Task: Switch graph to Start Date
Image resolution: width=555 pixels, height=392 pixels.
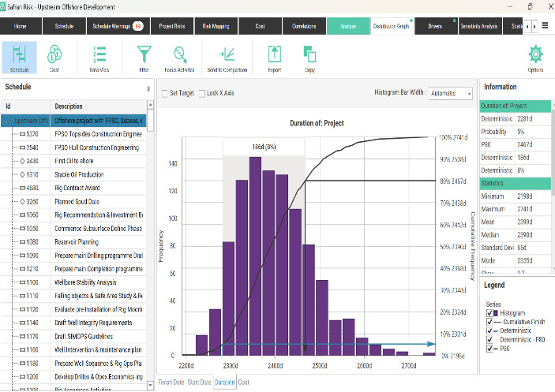Action: pyautogui.click(x=199, y=382)
